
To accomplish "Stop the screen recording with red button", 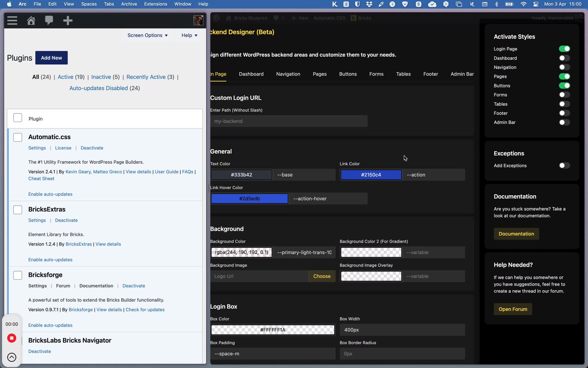I will click(12, 338).
